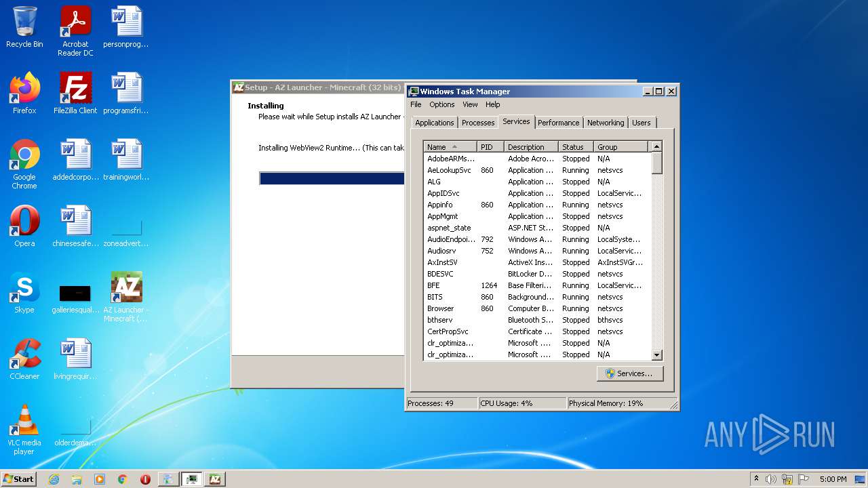Open VLC media player shortcut
This screenshot has width=868, height=488.
[x=24, y=430]
